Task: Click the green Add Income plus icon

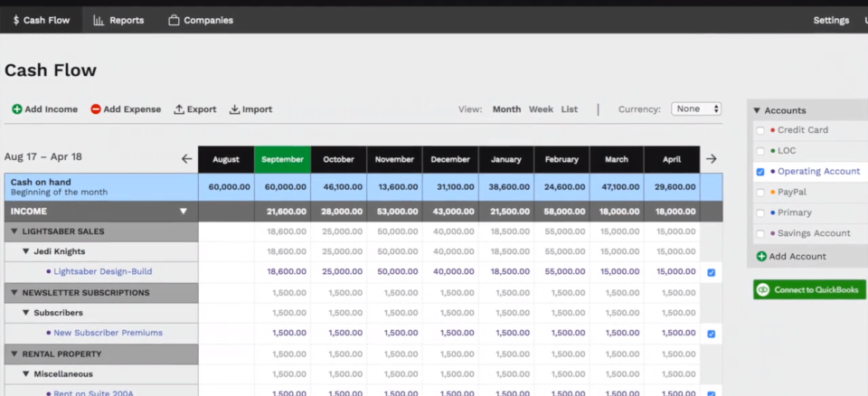Action: pos(17,109)
